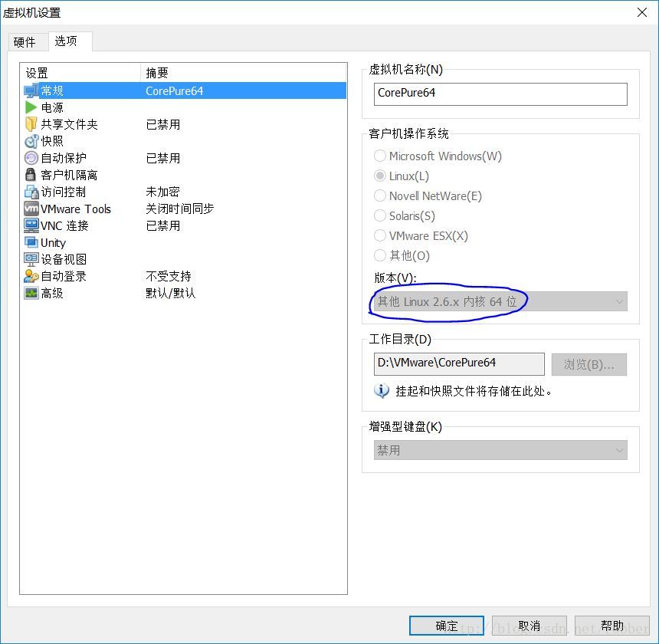Select the 快照 row label
659x644 pixels.
[52, 141]
